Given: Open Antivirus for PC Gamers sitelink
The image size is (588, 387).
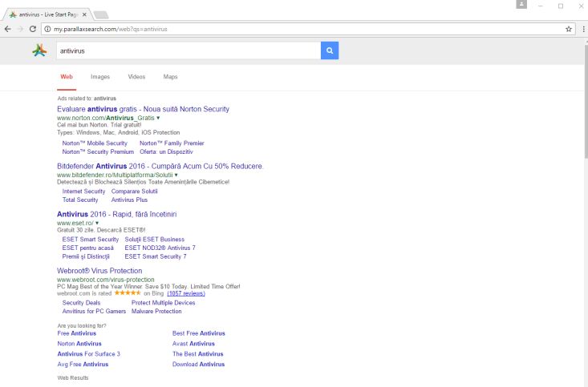Looking at the screenshot, I should click(94, 312).
